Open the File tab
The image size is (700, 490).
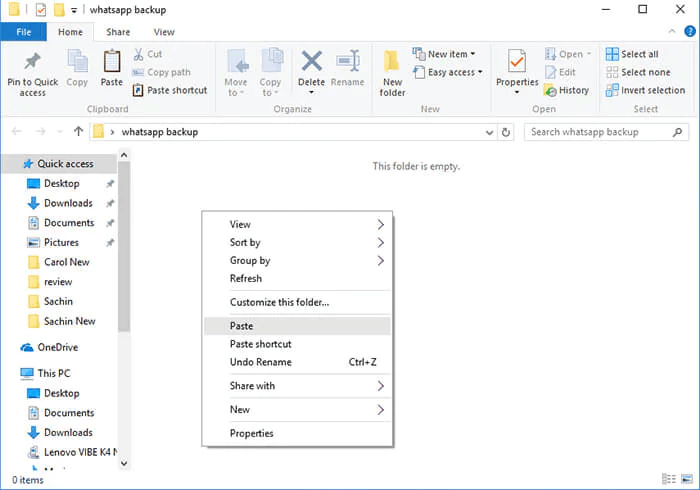coord(24,32)
